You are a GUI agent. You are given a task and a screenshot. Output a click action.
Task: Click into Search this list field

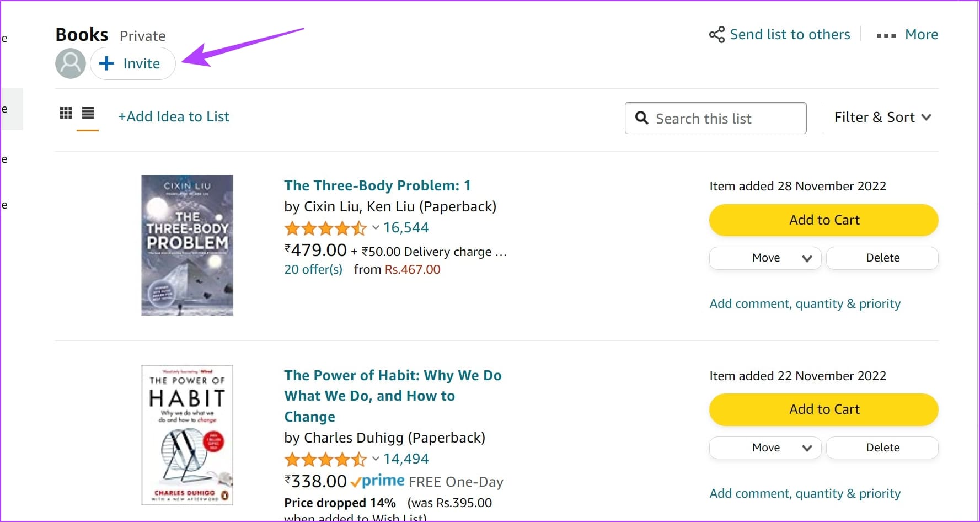click(x=715, y=118)
